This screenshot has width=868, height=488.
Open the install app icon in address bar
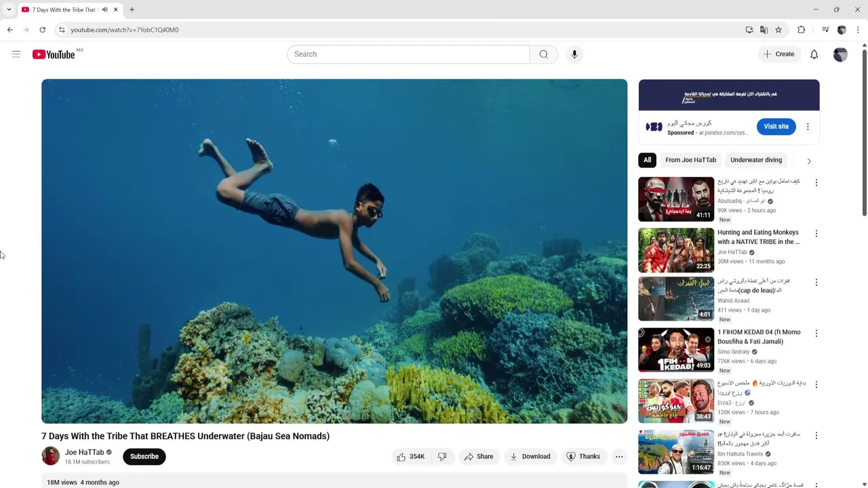click(x=749, y=30)
